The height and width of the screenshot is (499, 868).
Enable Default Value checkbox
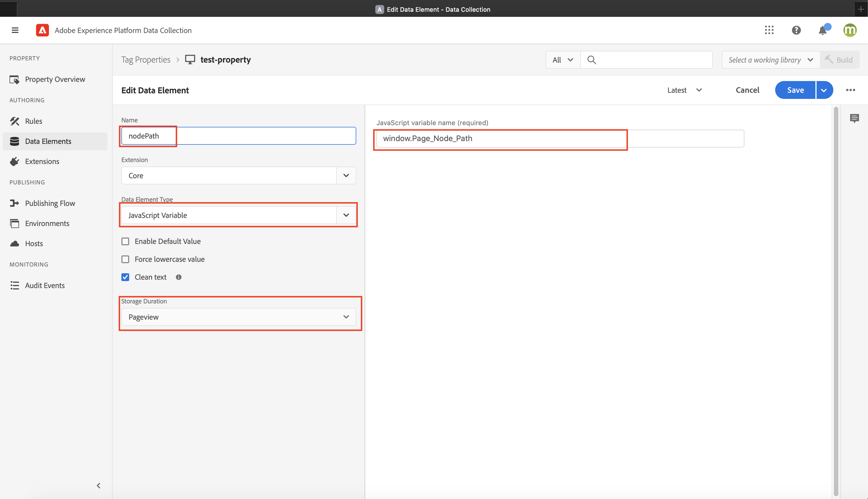click(x=125, y=242)
